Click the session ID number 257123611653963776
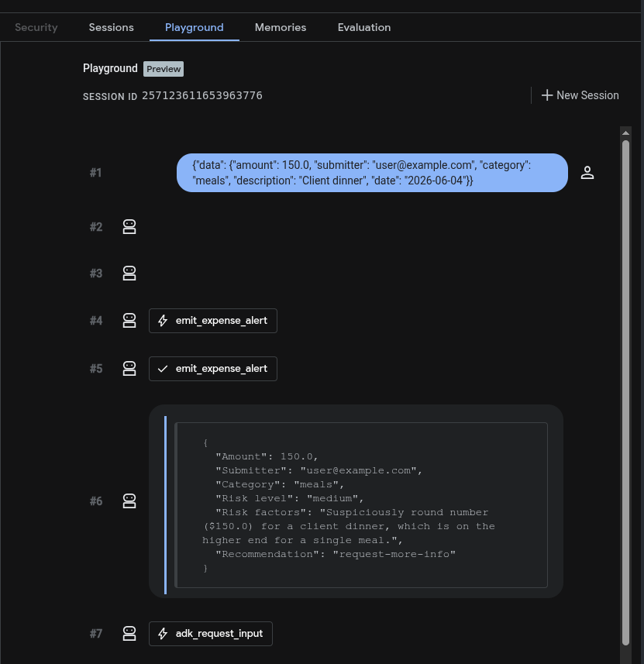Viewport: 644px width, 664px height. point(202,96)
